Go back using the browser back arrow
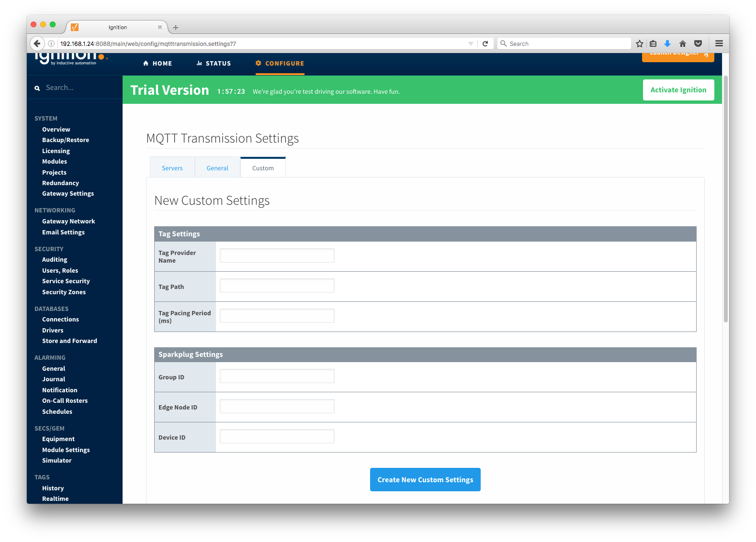 [x=37, y=44]
